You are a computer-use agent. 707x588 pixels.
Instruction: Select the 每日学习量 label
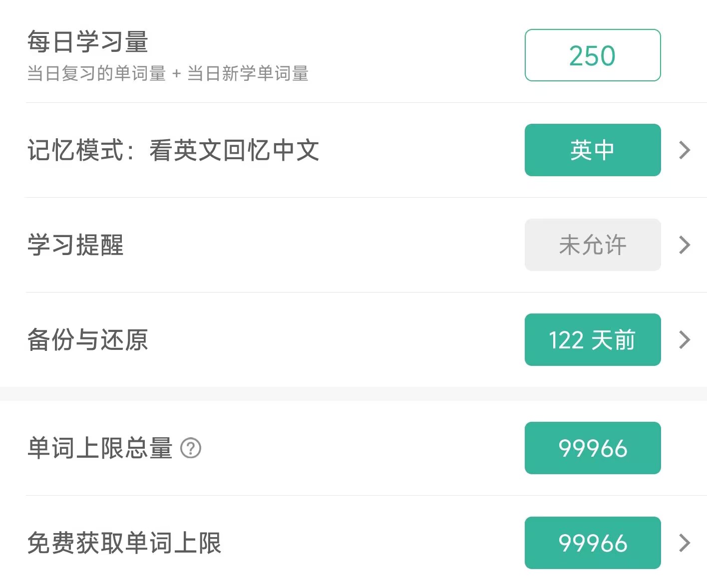pyautogui.click(x=87, y=42)
